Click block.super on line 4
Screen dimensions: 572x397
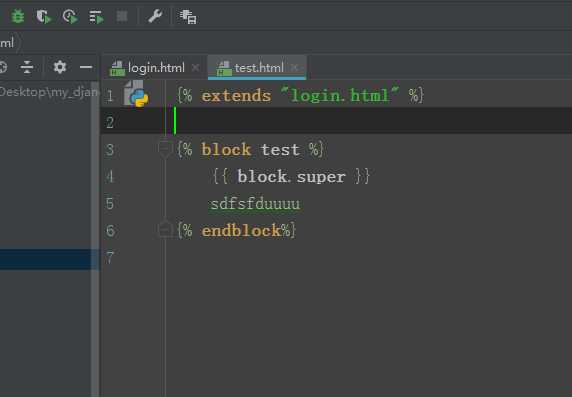pos(291,177)
